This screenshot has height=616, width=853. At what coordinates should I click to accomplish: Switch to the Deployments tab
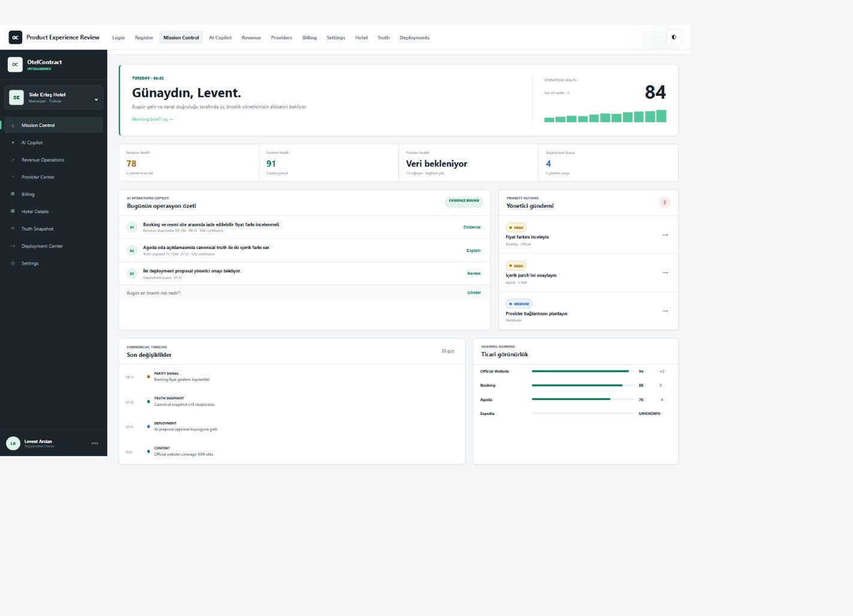pos(415,38)
